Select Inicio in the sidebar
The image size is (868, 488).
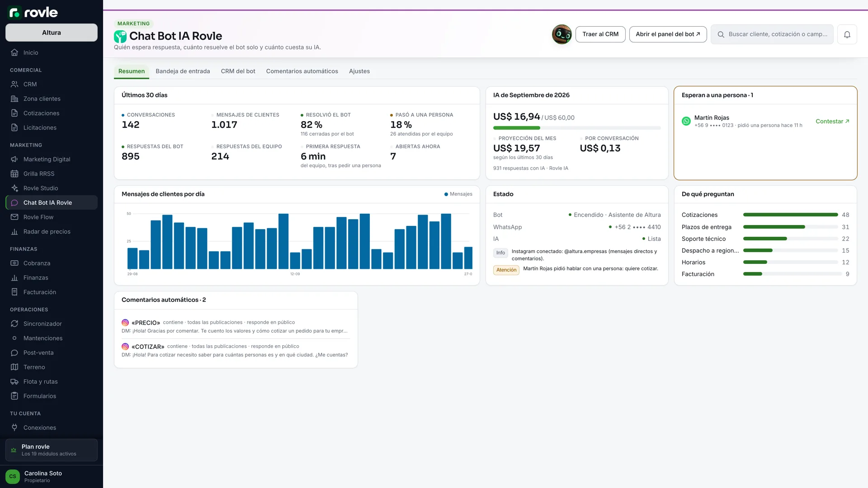point(52,52)
